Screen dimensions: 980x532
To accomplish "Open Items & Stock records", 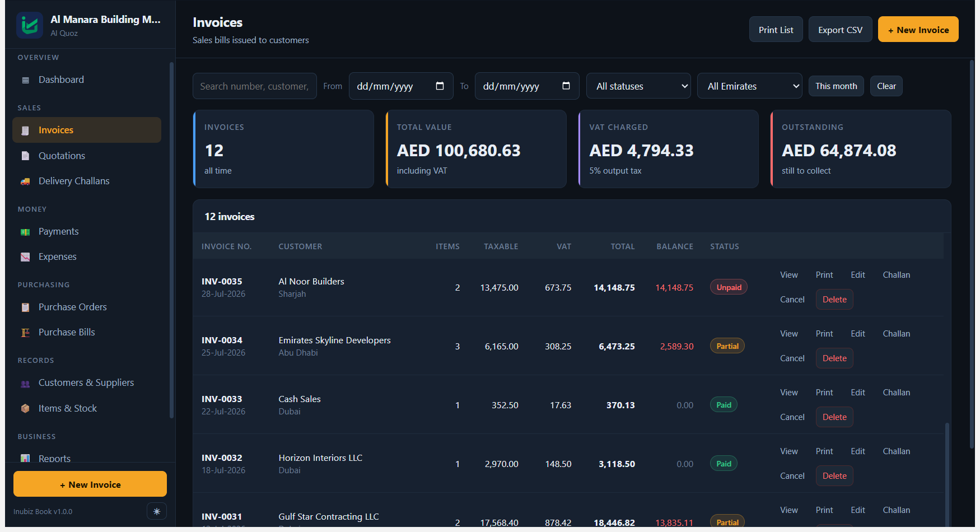I will (x=87, y=408).
